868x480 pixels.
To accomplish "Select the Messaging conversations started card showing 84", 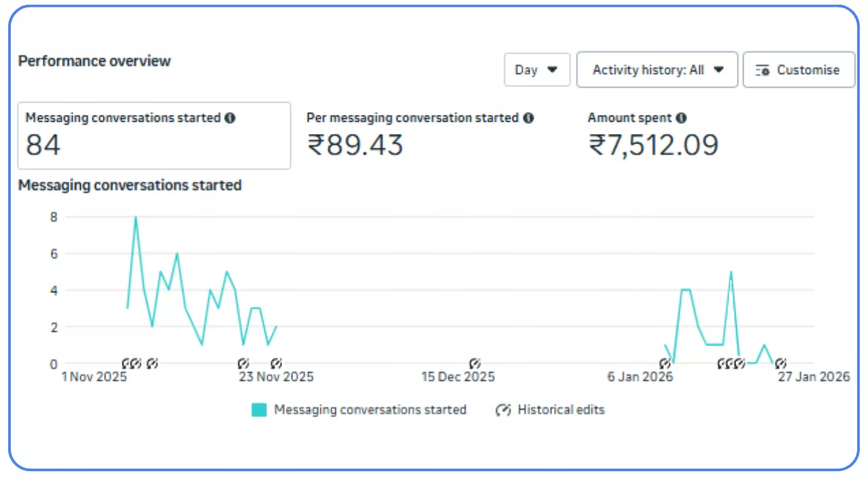I will [154, 135].
